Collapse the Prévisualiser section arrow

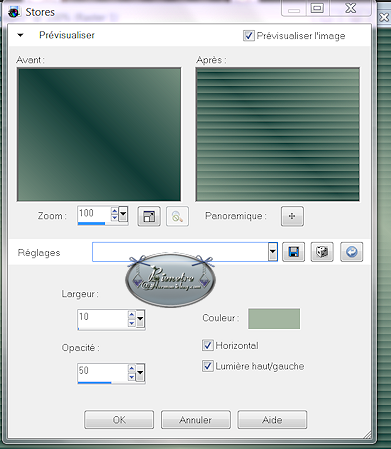pos(20,35)
